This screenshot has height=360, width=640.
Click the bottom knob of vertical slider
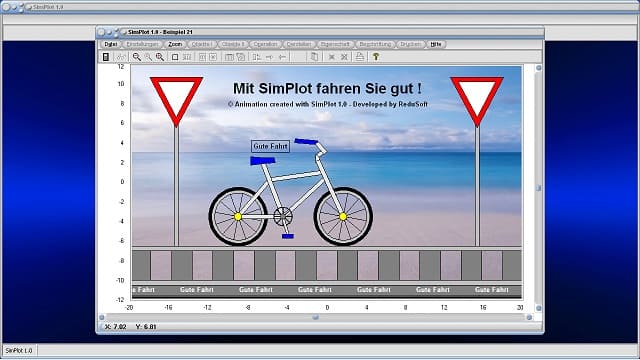(x=538, y=308)
